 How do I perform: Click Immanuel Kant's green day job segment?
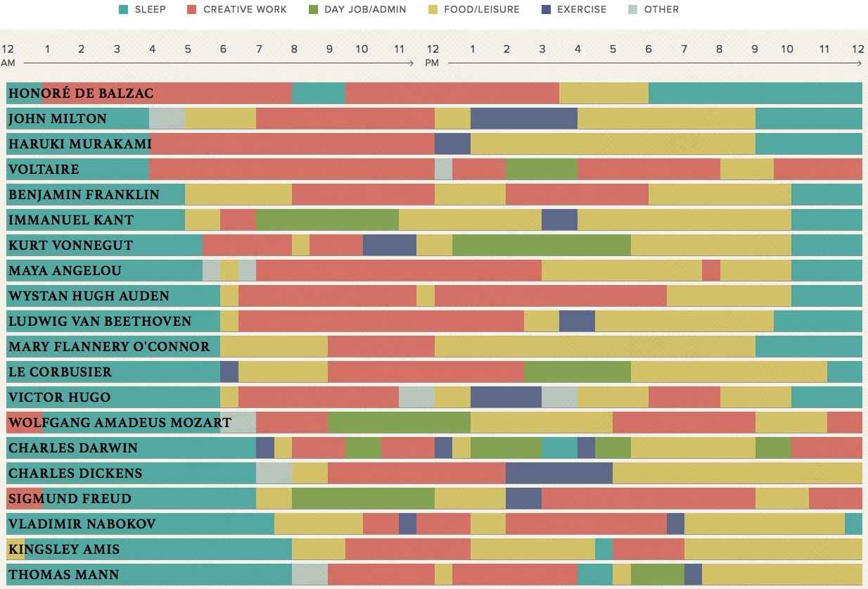click(327, 220)
